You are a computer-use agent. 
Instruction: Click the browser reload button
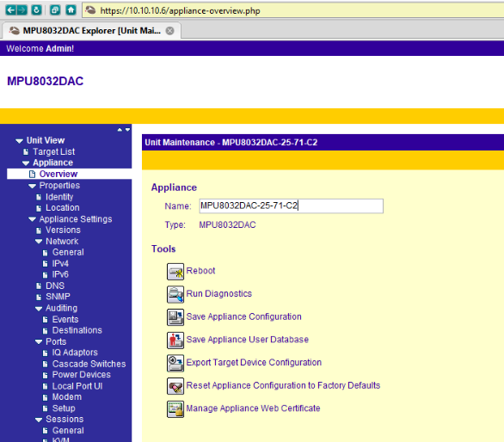click(x=36, y=10)
